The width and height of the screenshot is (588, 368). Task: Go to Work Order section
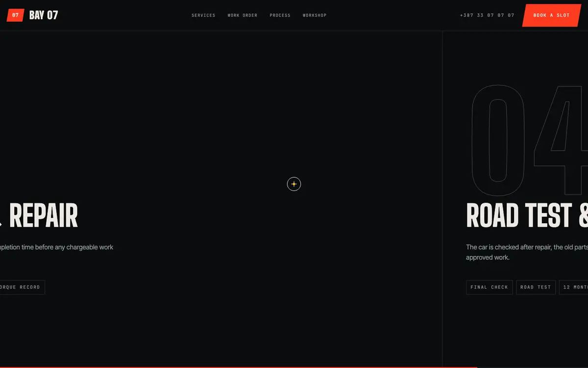tap(243, 15)
